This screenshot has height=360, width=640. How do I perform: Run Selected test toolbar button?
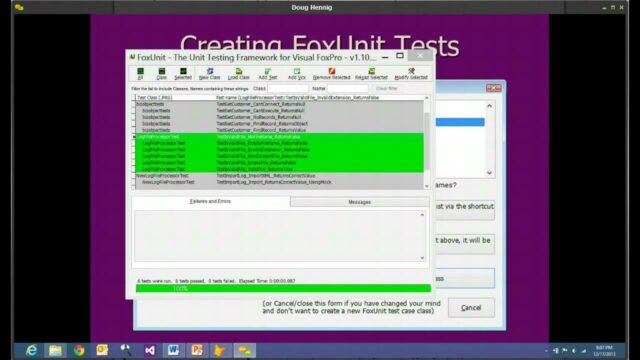(183, 73)
